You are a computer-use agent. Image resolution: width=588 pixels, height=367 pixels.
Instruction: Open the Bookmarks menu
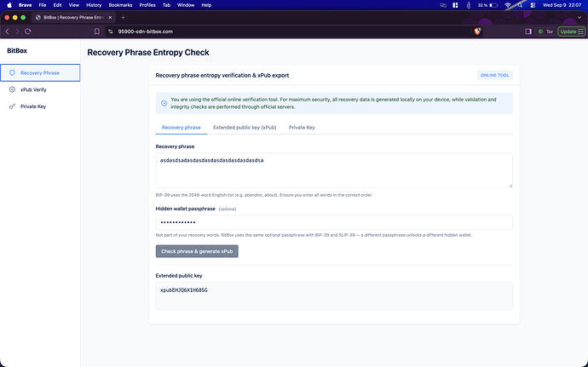120,5
